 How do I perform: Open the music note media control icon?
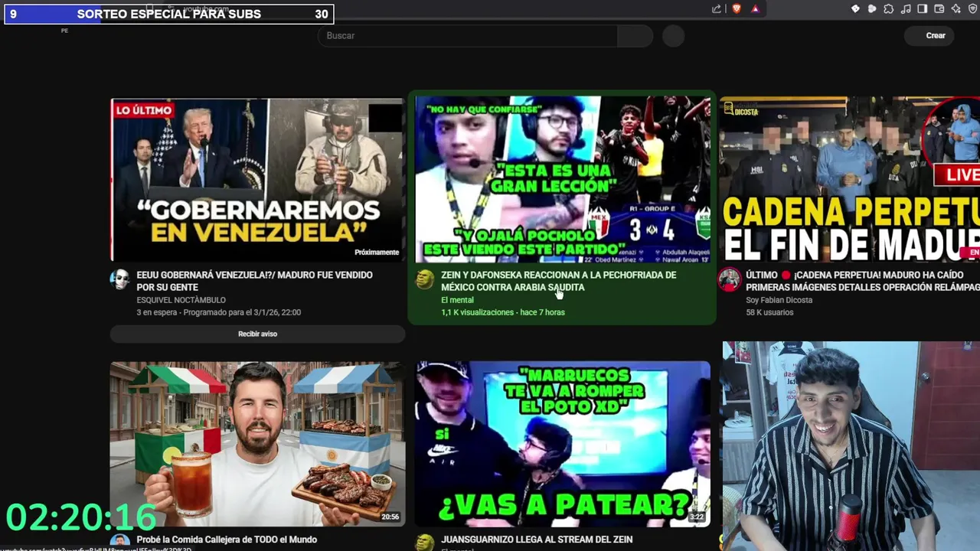click(x=906, y=9)
